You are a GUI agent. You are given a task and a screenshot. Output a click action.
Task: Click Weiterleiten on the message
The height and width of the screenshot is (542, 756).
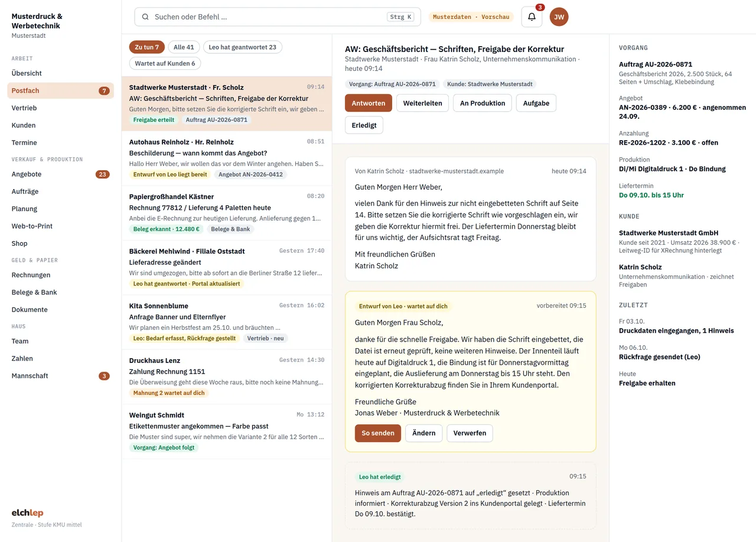[x=422, y=103]
